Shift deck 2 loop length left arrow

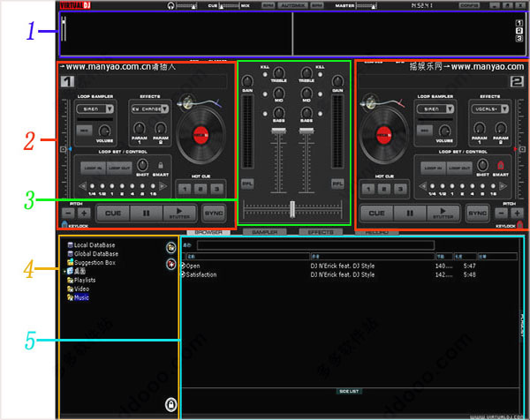tap(422, 186)
